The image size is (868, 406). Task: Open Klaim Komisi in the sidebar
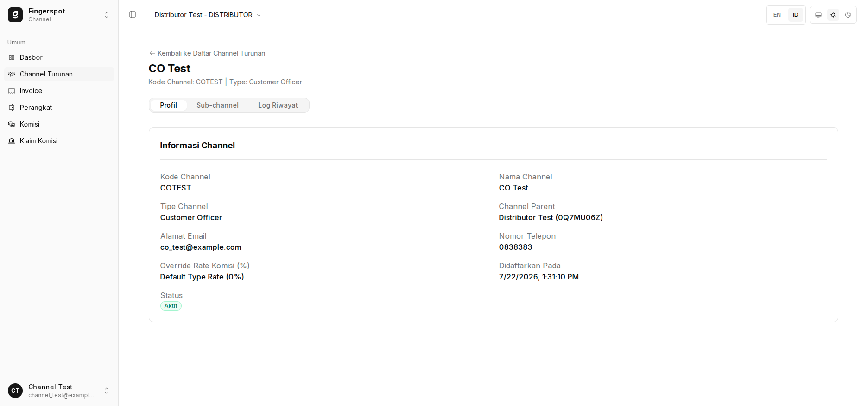(59, 141)
